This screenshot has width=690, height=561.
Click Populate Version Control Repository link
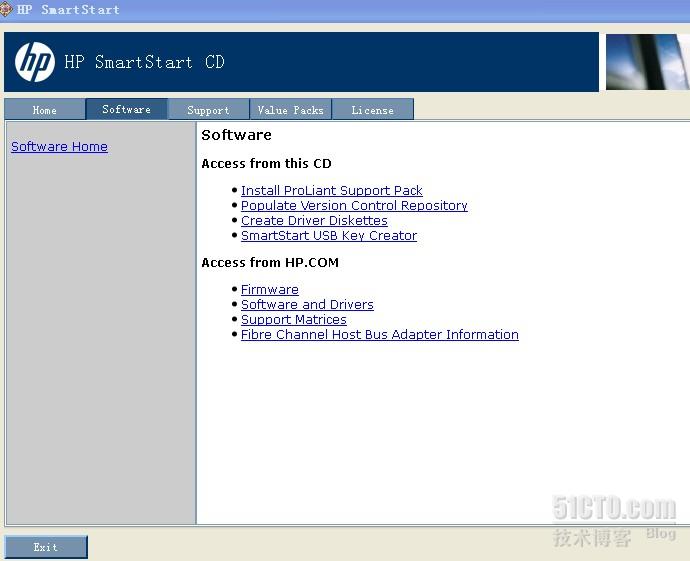coord(354,205)
